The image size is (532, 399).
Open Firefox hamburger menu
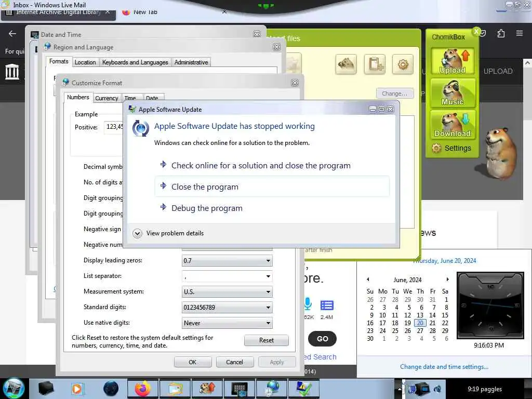(520, 33)
